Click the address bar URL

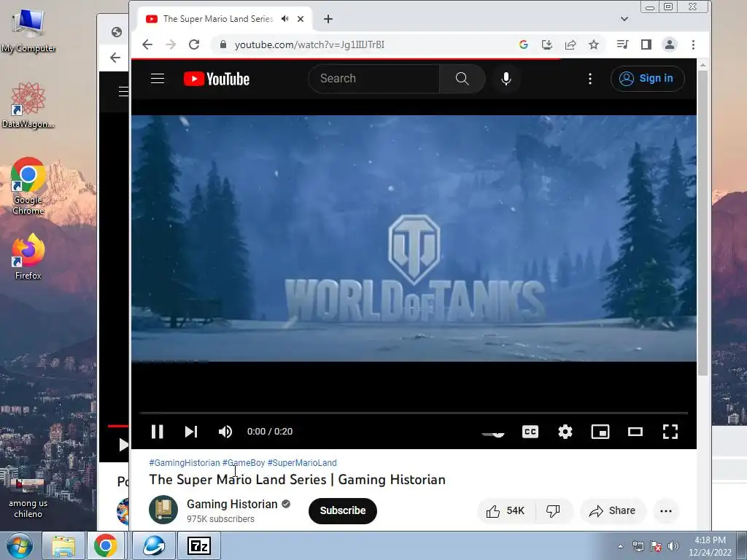tap(309, 44)
